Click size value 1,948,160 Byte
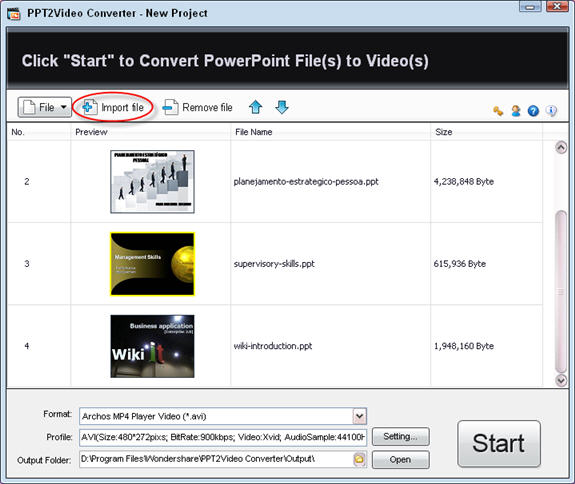The image size is (575, 484). 464,346
